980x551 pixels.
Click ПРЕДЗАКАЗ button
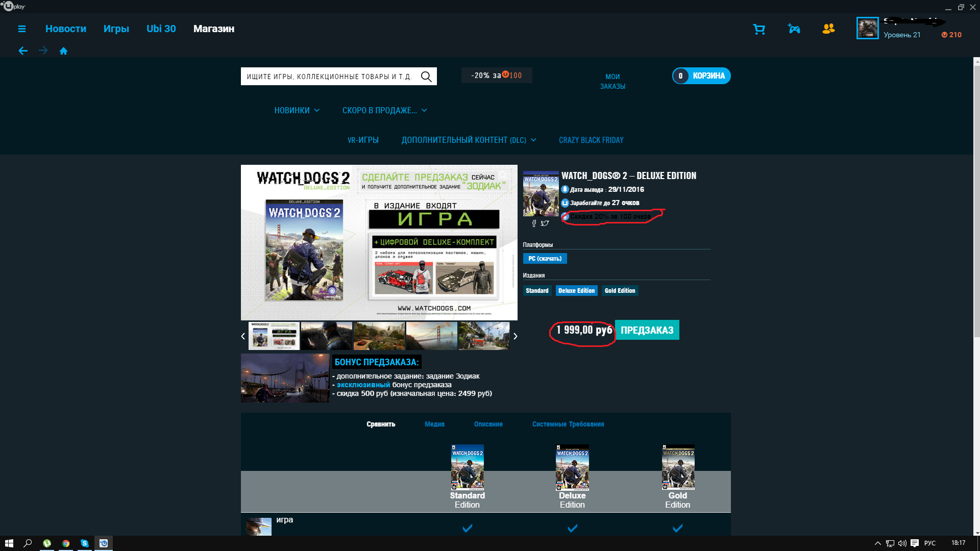coord(647,330)
